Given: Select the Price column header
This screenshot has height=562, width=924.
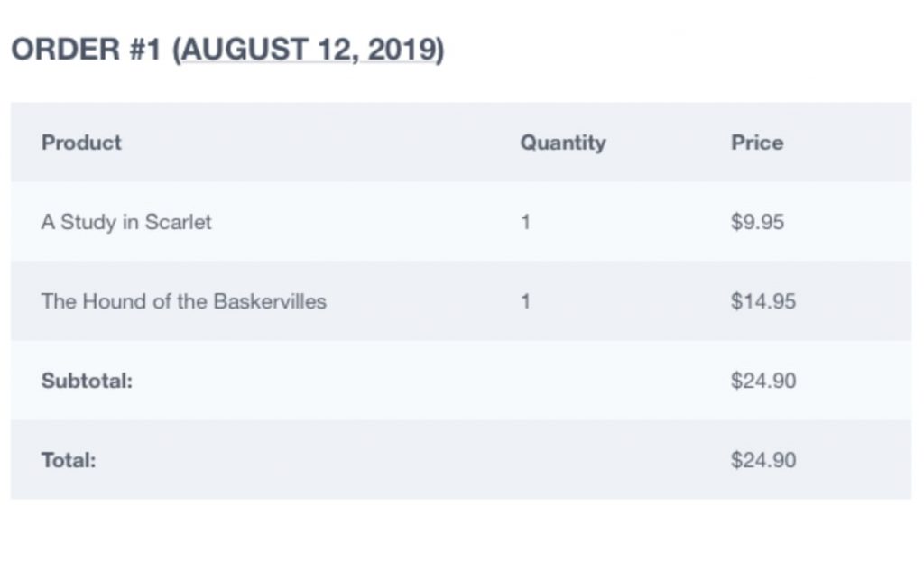Looking at the screenshot, I should click(757, 143).
